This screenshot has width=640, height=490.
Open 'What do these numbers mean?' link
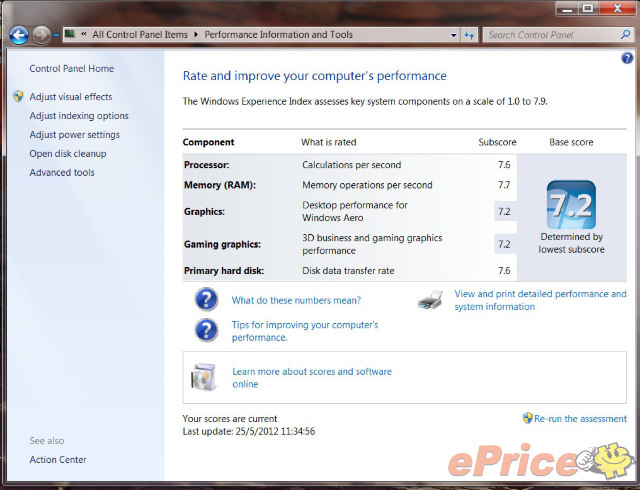click(296, 300)
